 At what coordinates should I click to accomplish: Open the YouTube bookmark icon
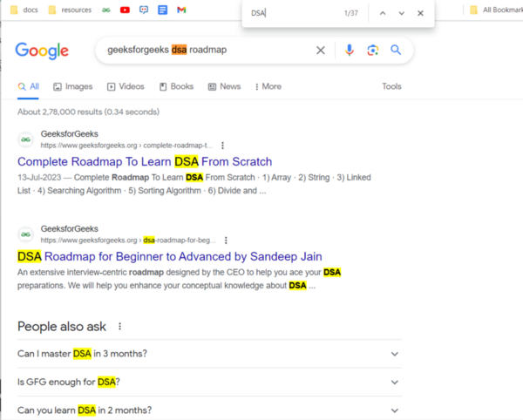[125, 10]
